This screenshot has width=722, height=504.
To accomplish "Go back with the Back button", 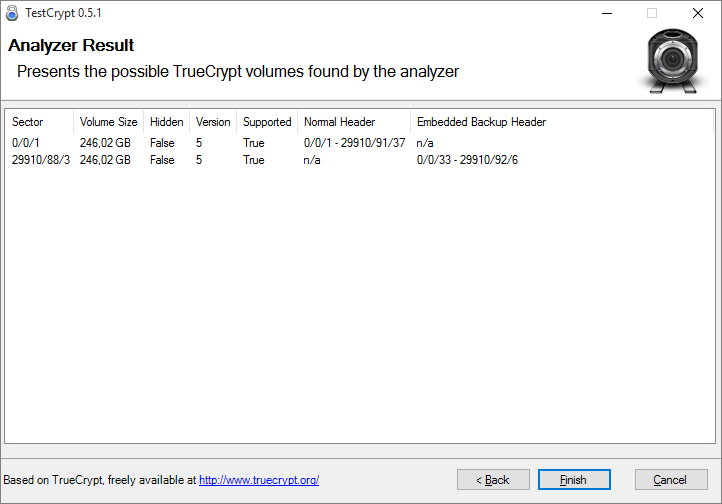I will pyautogui.click(x=493, y=480).
